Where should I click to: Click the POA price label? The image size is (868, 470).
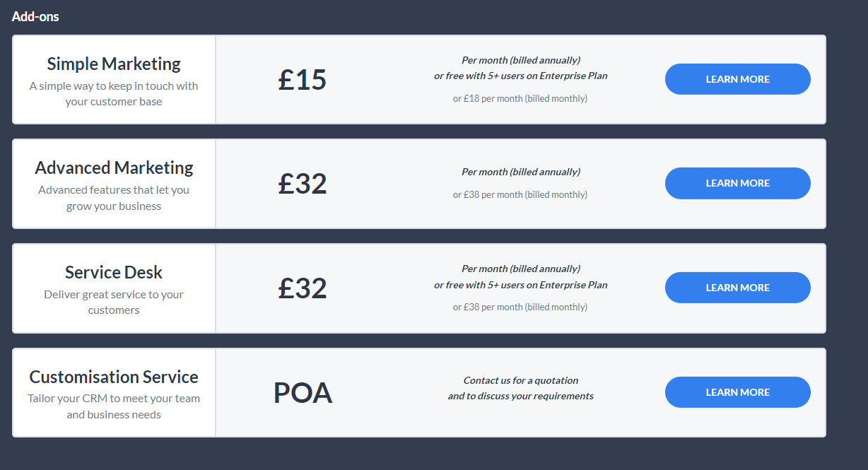point(303,393)
